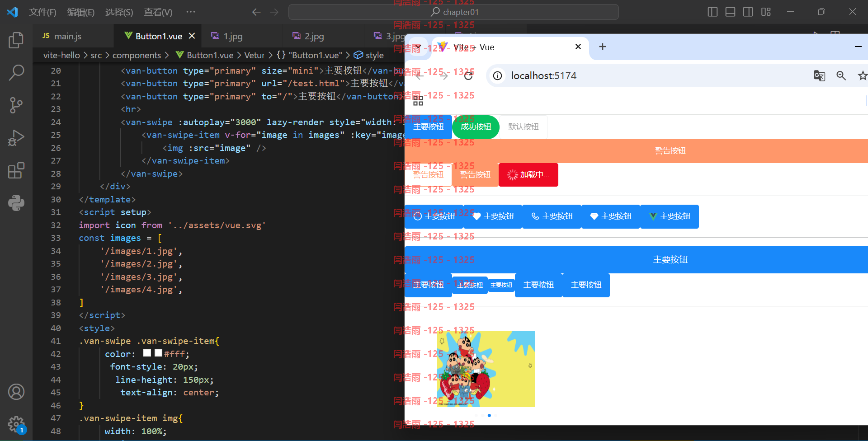The width and height of the screenshot is (868, 441).
Task: Click the browser forward arrow
Action: tap(444, 76)
